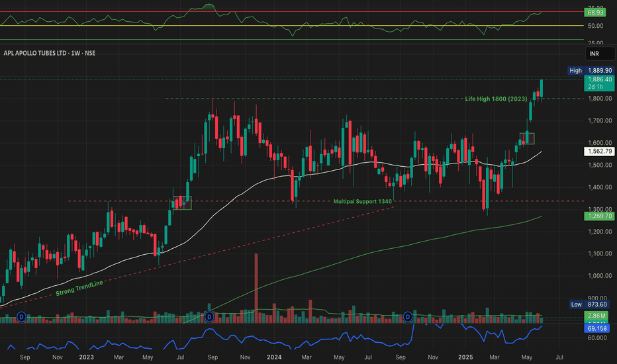
Task: Click the Multipal Support 1340 annotation
Action: click(362, 201)
